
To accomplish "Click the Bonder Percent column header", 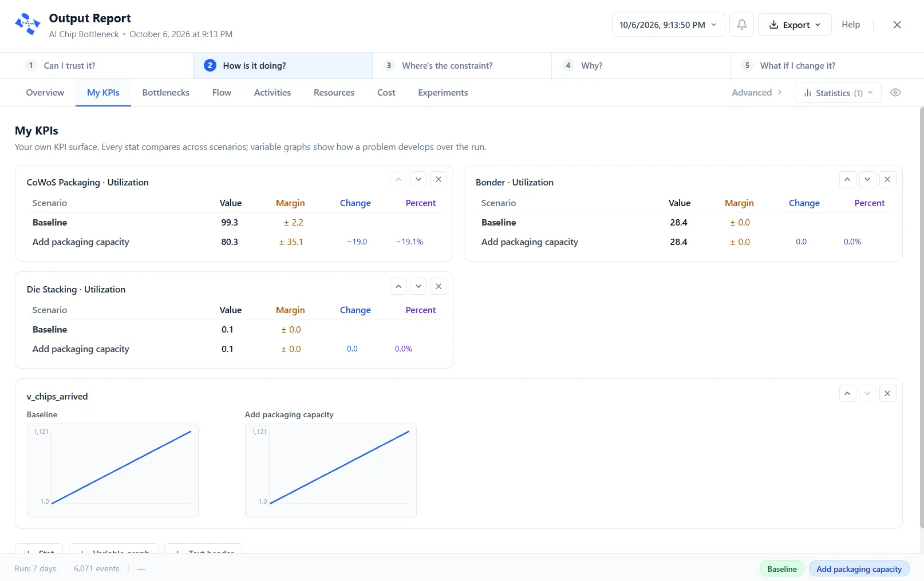I will coord(869,203).
